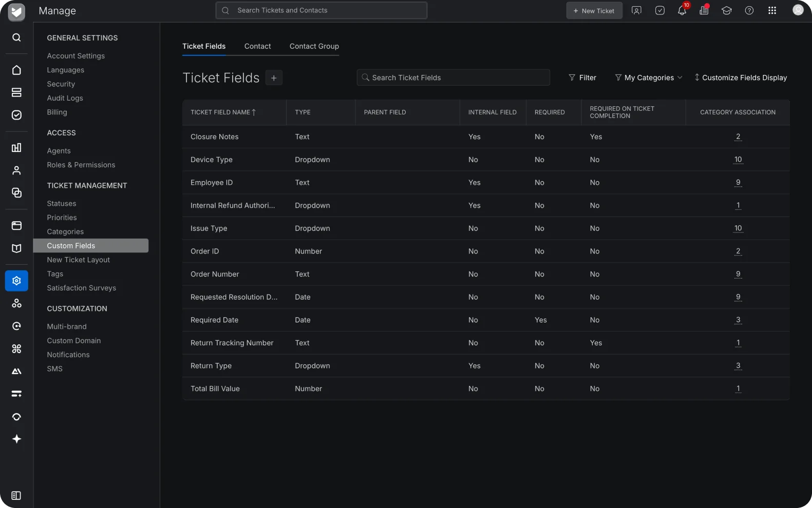The image size is (812, 508).
Task: Focus the Search Ticket Fields input
Action: pos(454,77)
